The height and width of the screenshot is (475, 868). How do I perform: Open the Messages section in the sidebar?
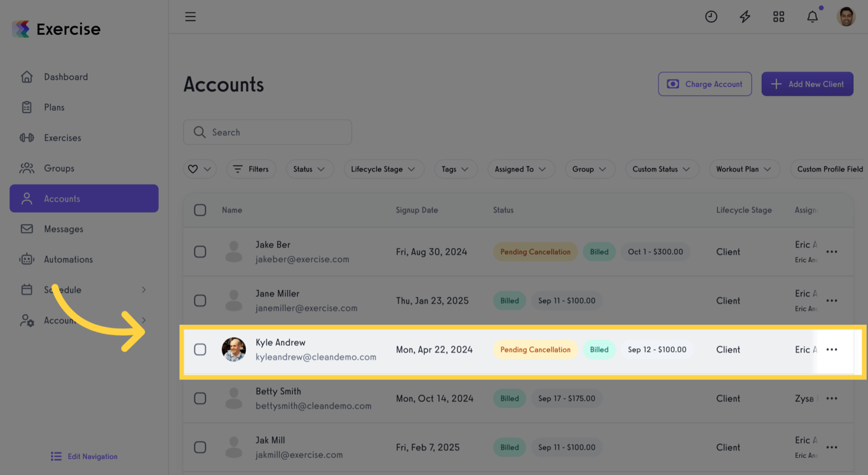pyautogui.click(x=63, y=229)
